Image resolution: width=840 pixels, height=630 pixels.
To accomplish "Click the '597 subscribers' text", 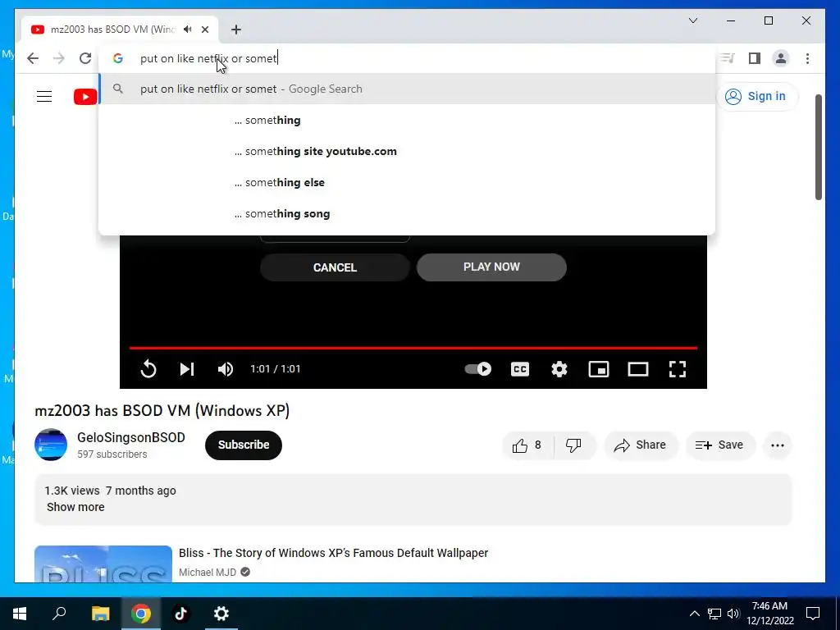I will (112, 454).
